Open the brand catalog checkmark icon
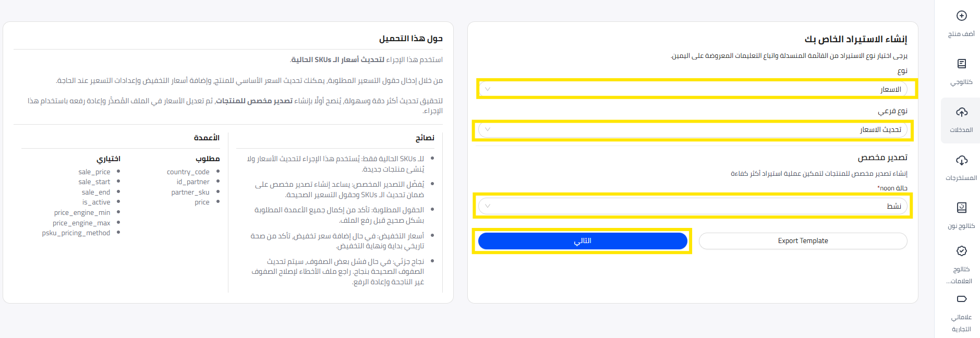 point(962,251)
